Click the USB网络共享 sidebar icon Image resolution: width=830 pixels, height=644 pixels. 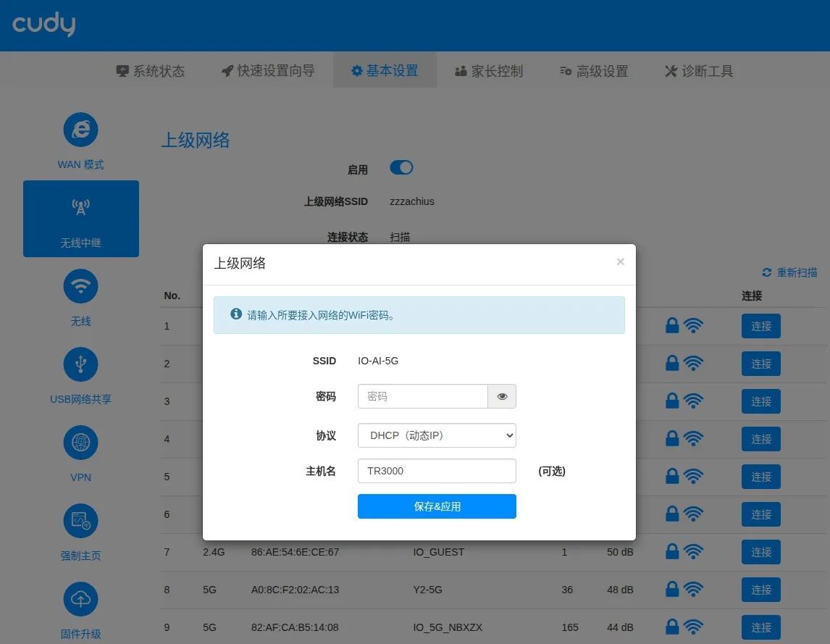[x=80, y=365]
